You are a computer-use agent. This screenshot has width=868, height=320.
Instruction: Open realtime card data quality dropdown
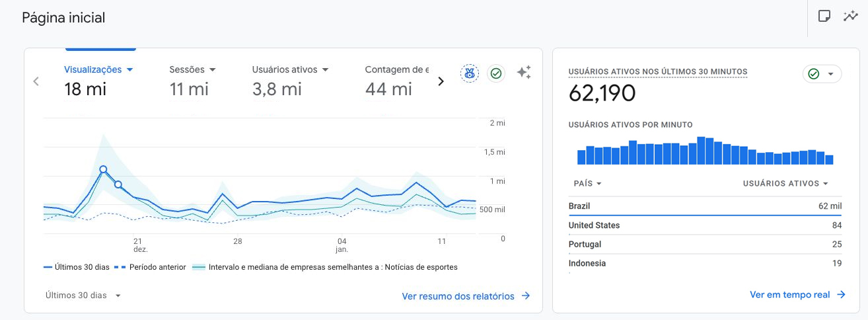822,74
